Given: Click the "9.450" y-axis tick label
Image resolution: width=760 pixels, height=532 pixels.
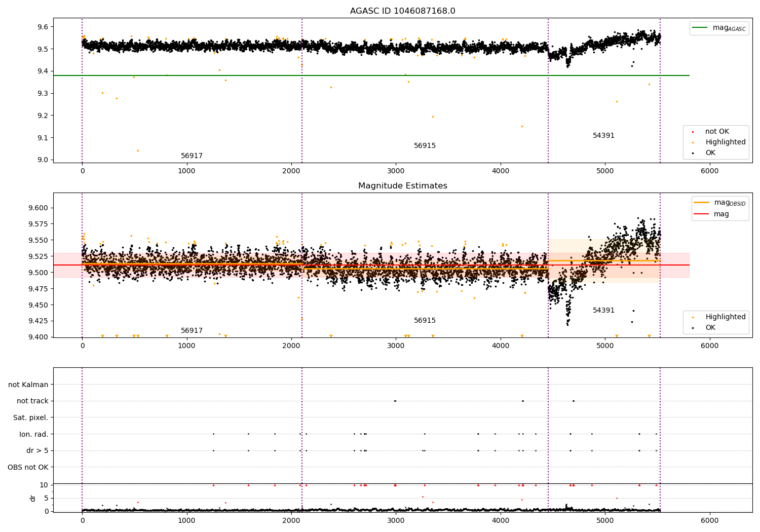Looking at the screenshot, I should coord(39,305).
